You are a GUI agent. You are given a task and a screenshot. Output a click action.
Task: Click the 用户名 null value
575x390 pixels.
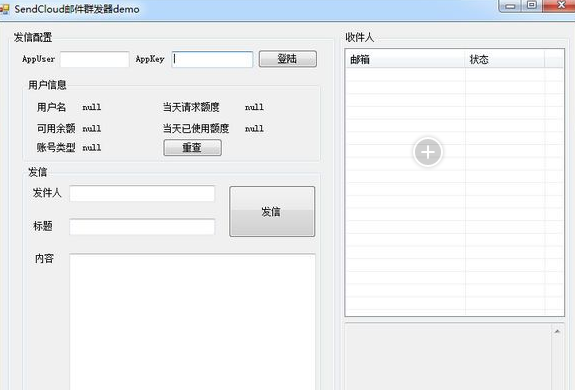pos(92,107)
